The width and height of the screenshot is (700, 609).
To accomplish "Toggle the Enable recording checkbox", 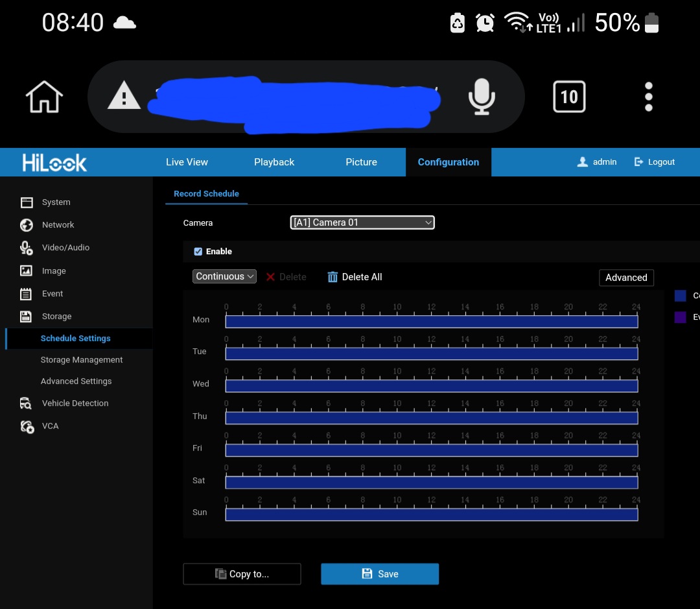I will coord(198,252).
